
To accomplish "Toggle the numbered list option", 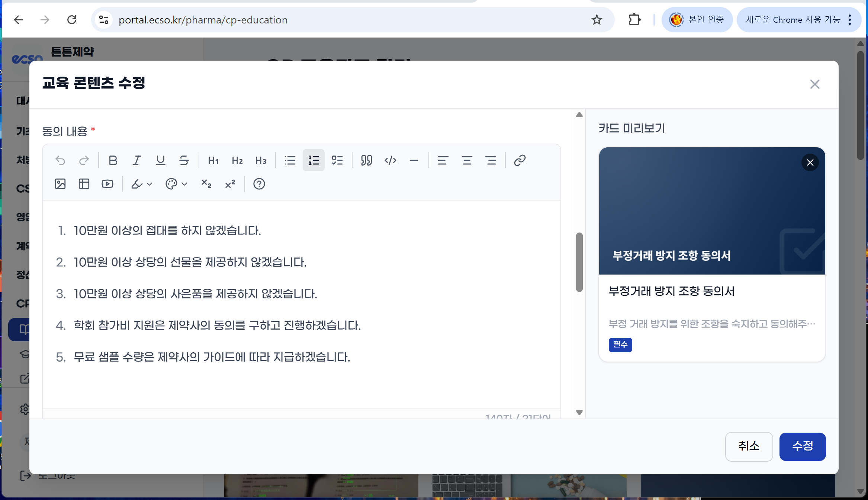I will coord(314,160).
